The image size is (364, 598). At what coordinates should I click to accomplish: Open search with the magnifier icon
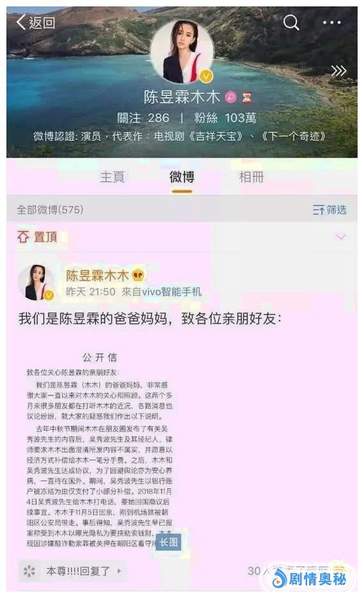point(291,22)
